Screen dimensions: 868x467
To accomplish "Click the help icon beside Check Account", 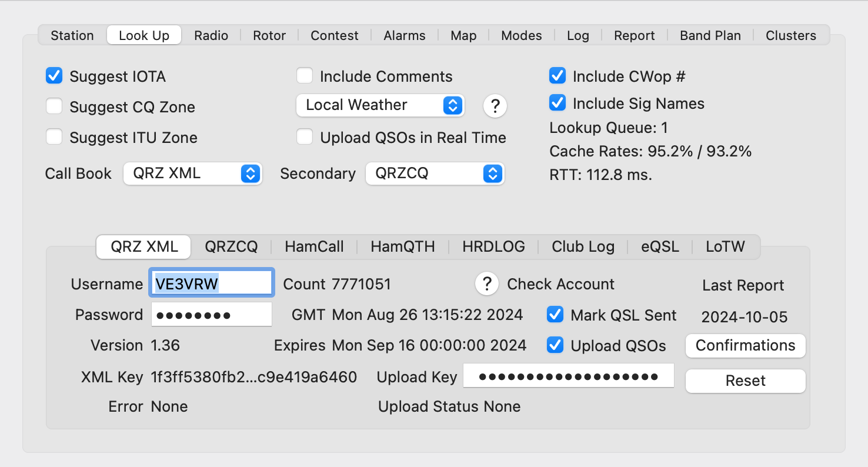I will coord(486,284).
